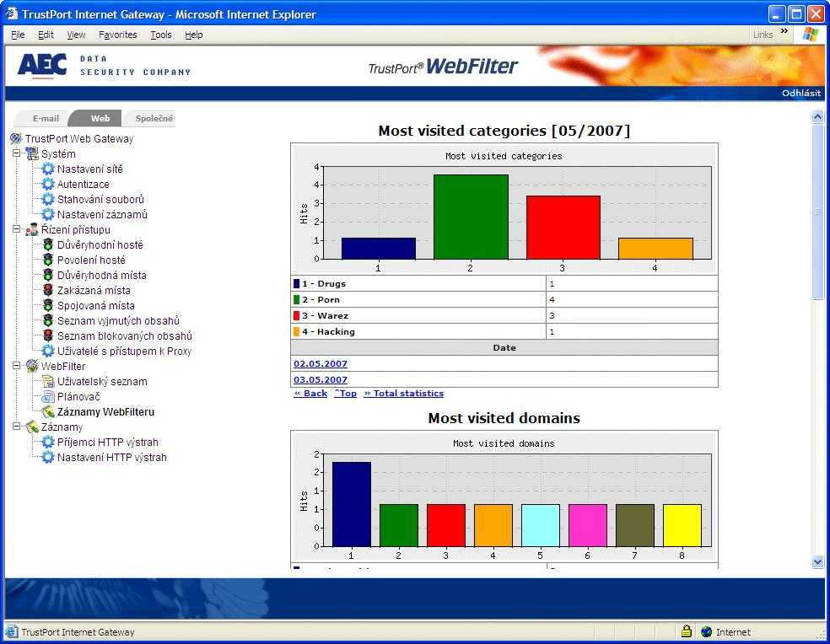Click the Internet zone globe icon in status bar

[706, 632]
